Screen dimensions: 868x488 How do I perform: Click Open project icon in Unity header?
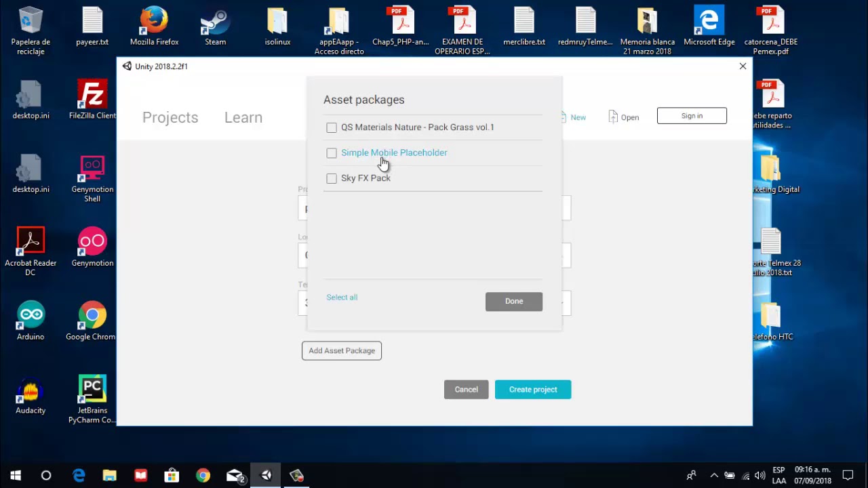624,117
